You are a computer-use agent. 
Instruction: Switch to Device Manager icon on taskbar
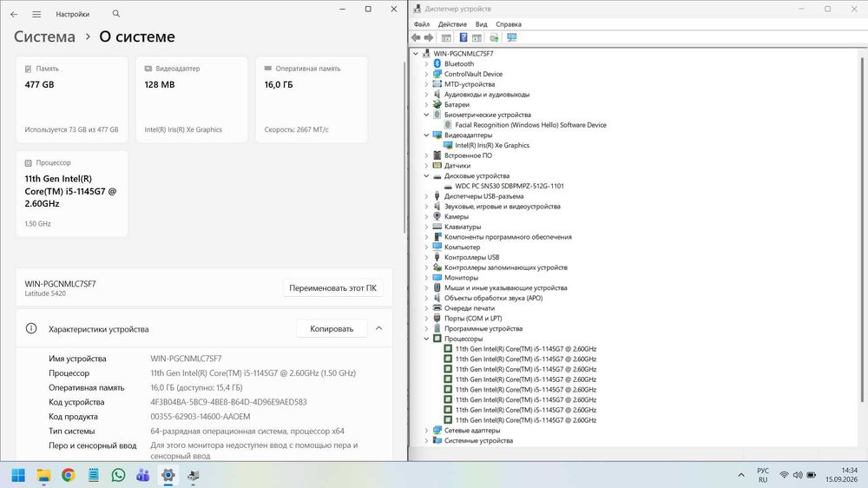pyautogui.click(x=194, y=475)
